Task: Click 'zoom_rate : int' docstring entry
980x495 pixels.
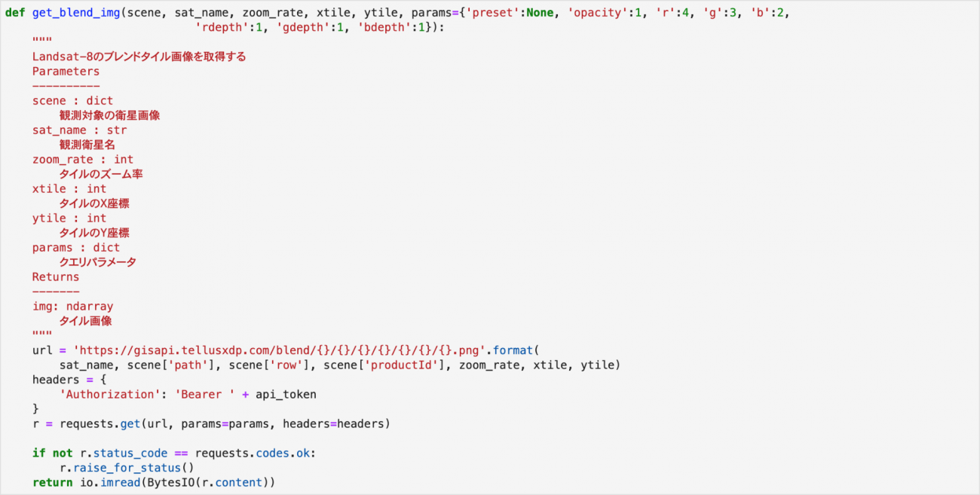Action: [x=83, y=160]
